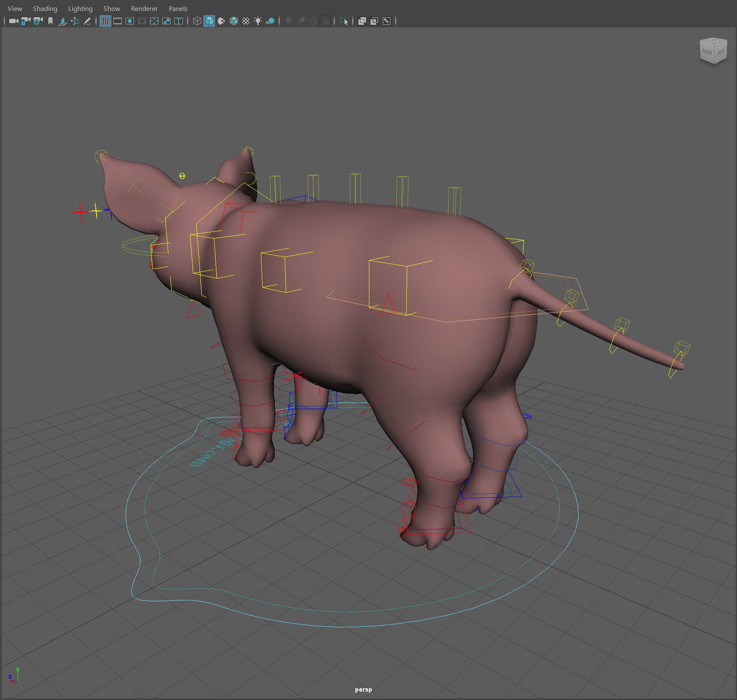Click the camera Bookmarks icon
Viewport: 737px width, 700px height.
pyautogui.click(x=50, y=21)
